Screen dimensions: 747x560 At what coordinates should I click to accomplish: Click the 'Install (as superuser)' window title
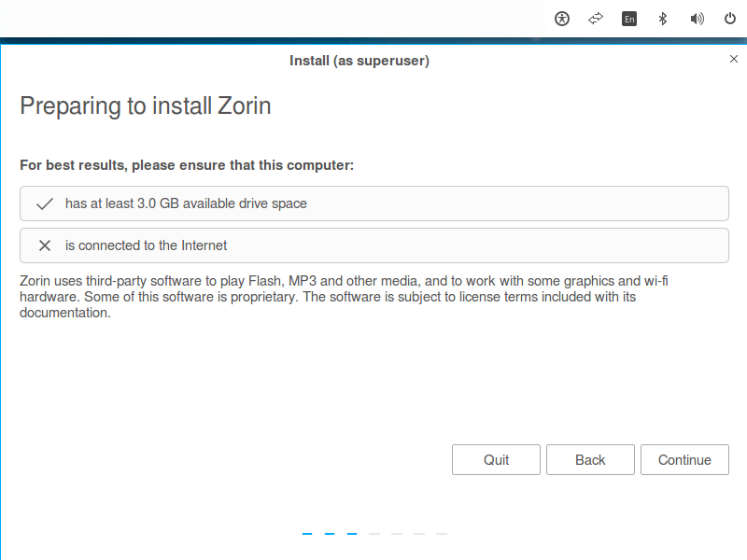pyautogui.click(x=359, y=61)
